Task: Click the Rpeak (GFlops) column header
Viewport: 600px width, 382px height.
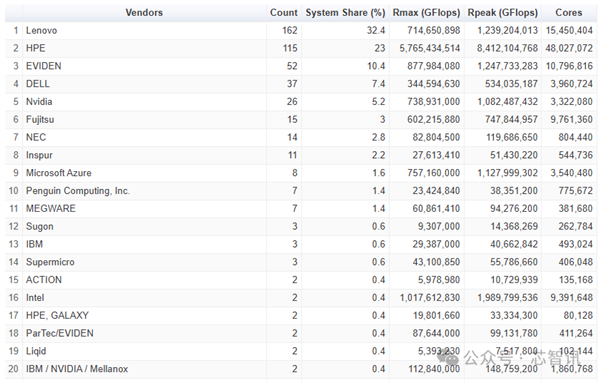Action: [502, 13]
